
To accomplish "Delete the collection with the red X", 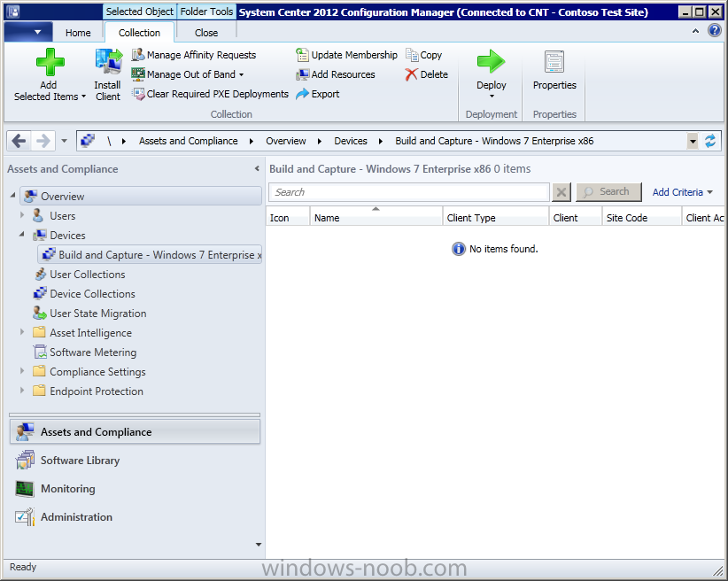I will [x=426, y=74].
